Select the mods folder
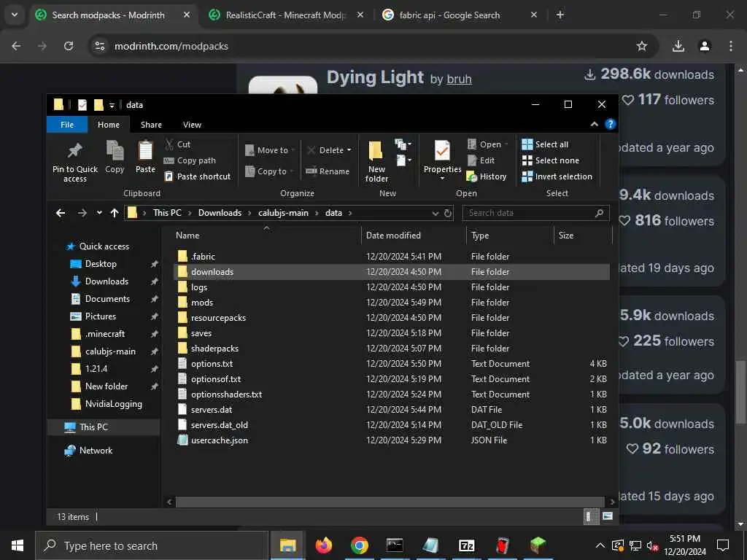The width and height of the screenshot is (747, 560). pos(202,303)
